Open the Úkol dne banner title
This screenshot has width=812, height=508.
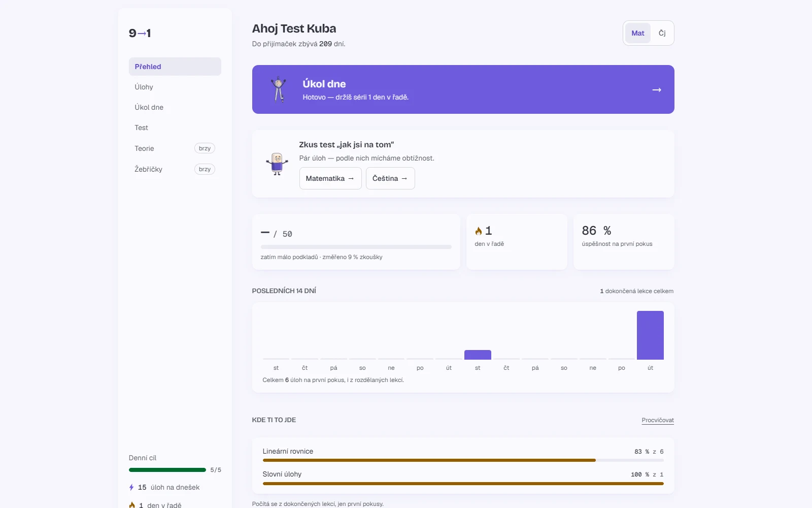pyautogui.click(x=324, y=84)
